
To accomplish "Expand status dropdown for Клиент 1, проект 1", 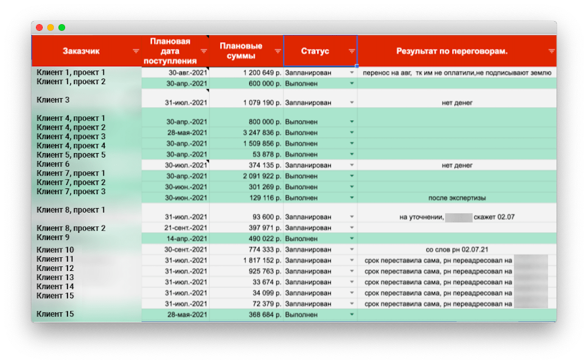I will (352, 73).
